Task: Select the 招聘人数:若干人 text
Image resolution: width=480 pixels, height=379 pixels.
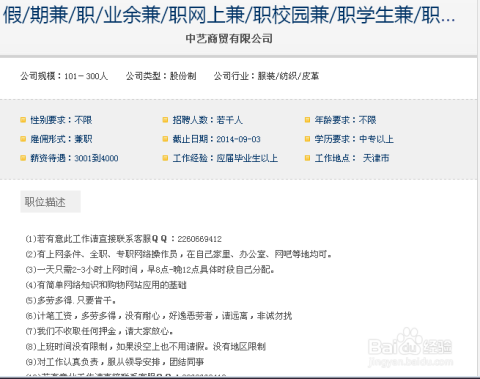Action: 207,120
